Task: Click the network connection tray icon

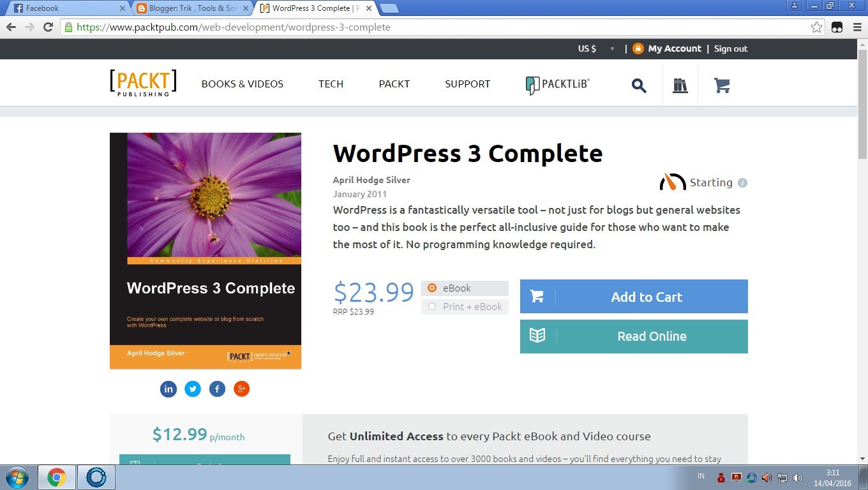Action: point(782,477)
